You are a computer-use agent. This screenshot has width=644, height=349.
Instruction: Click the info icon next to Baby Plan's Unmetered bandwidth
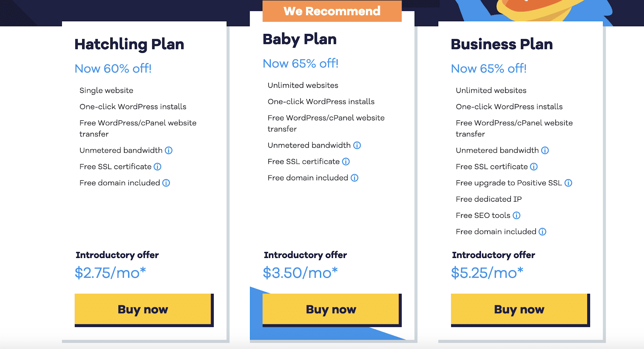pyautogui.click(x=358, y=145)
